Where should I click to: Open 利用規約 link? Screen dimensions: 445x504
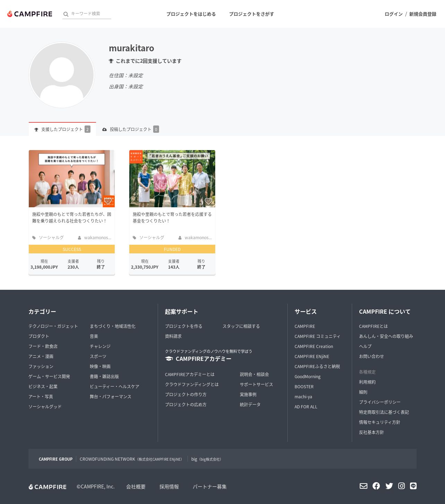coord(367,382)
